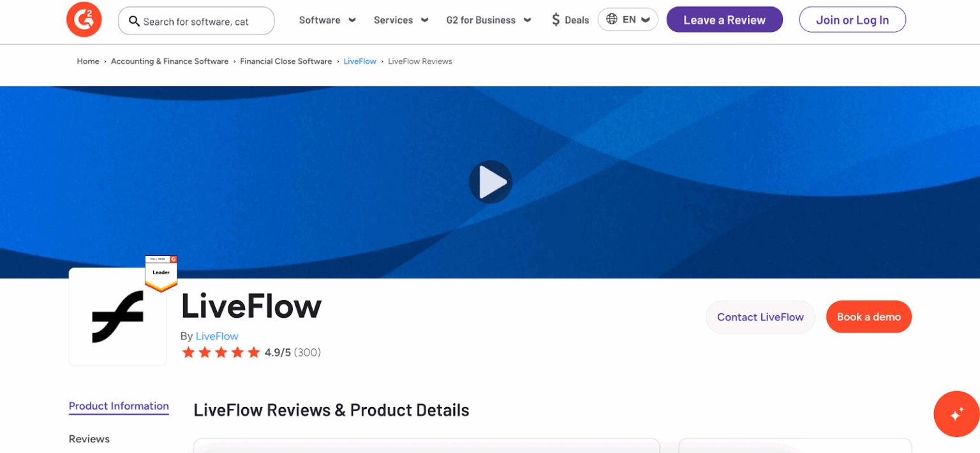Click the Contact LiveFlow button
The image size is (980, 453).
coord(760,316)
